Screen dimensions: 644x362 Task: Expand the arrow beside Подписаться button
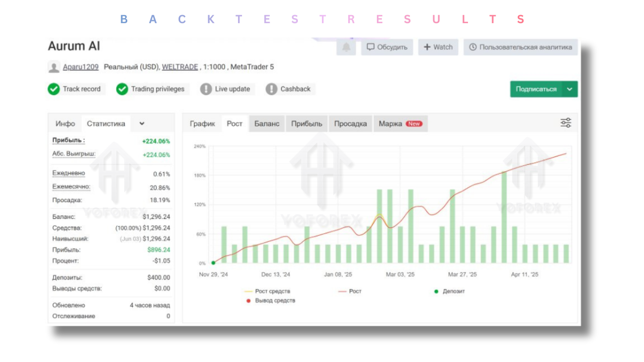570,89
